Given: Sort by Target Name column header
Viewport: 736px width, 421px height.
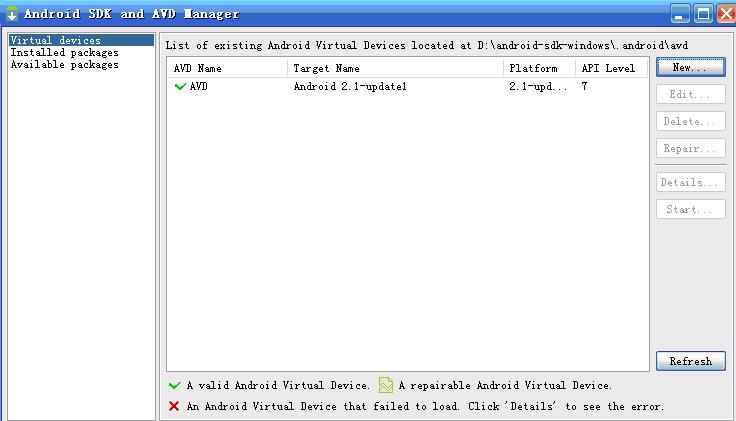Looking at the screenshot, I should coord(395,69).
